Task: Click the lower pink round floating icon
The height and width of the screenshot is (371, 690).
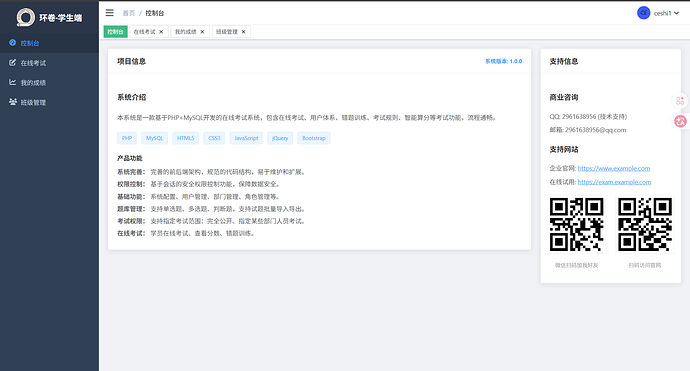Action: (x=680, y=121)
